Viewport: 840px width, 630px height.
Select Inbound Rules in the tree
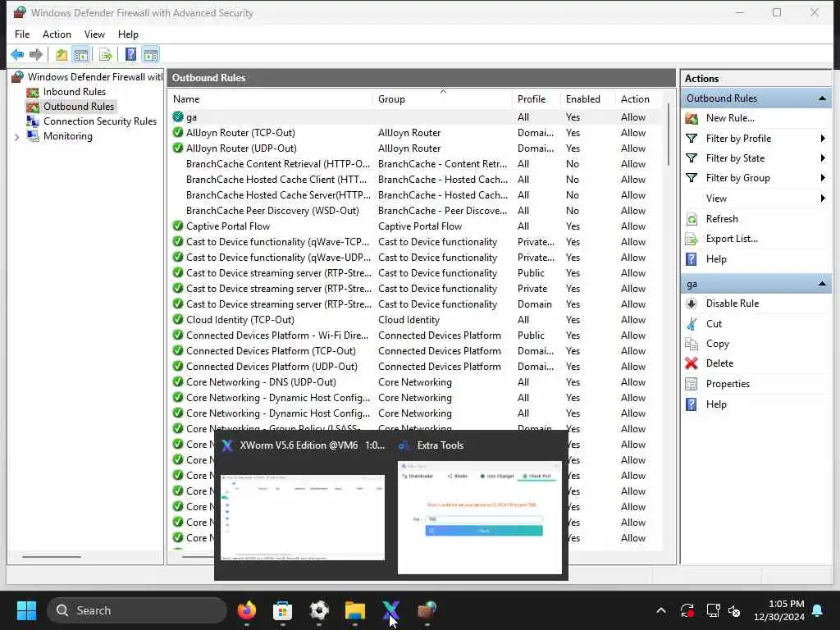[75, 92]
